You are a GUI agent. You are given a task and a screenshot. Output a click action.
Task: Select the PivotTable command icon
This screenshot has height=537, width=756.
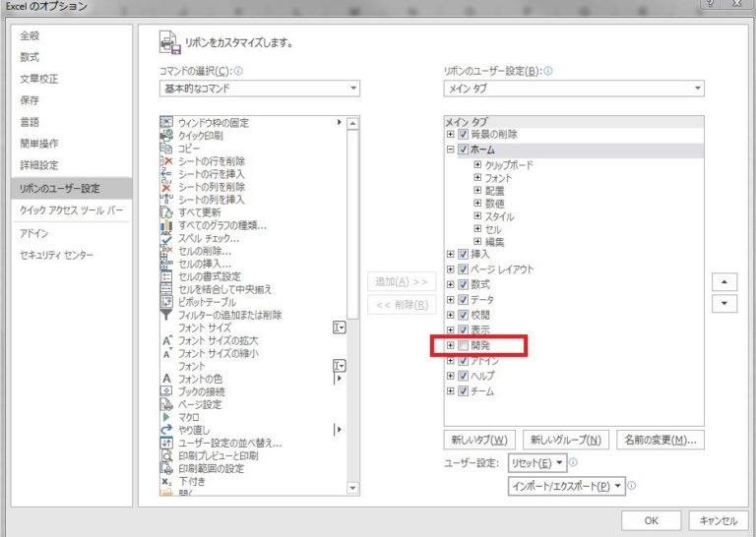[166, 302]
